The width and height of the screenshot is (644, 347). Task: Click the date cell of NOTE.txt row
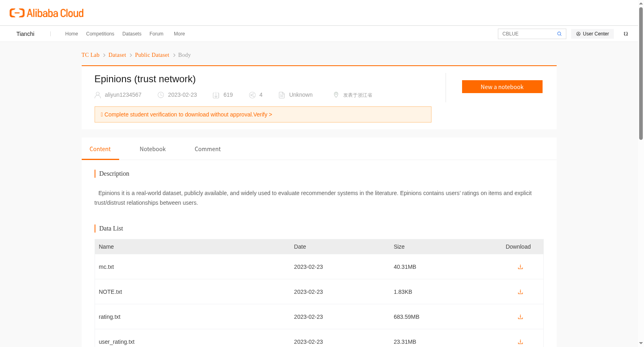click(308, 292)
